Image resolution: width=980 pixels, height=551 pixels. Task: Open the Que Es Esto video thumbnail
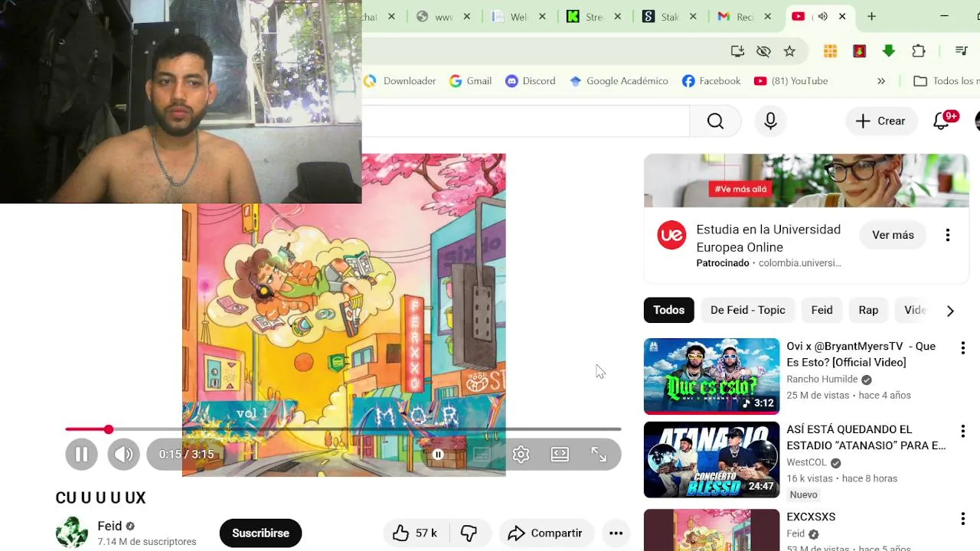711,377
